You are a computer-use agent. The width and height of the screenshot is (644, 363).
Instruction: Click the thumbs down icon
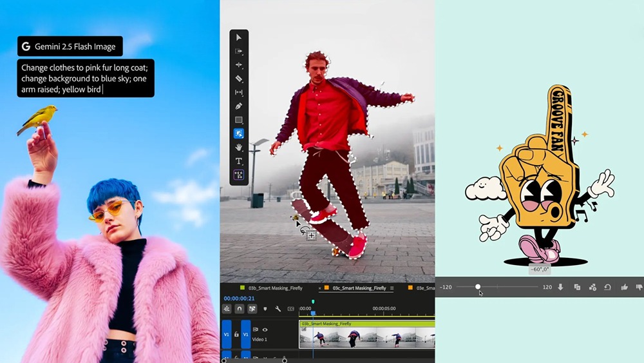[x=639, y=287]
